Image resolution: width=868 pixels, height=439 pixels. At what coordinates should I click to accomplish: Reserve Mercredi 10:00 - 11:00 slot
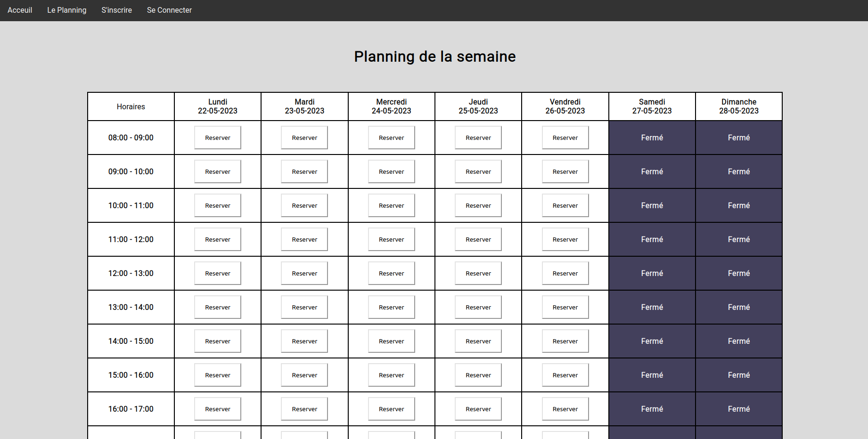coord(391,205)
